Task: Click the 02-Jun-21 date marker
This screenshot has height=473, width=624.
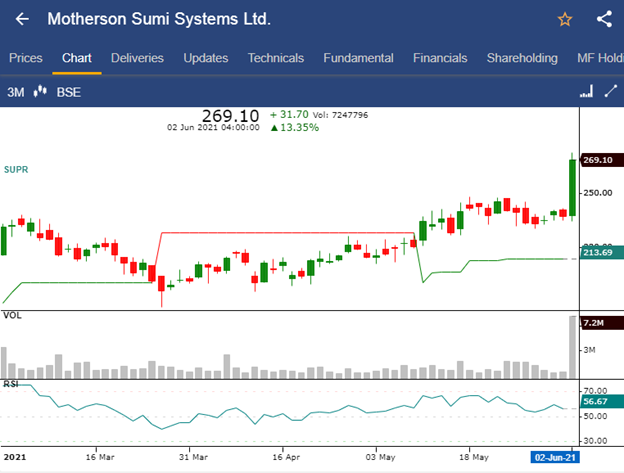Action: click(555, 457)
